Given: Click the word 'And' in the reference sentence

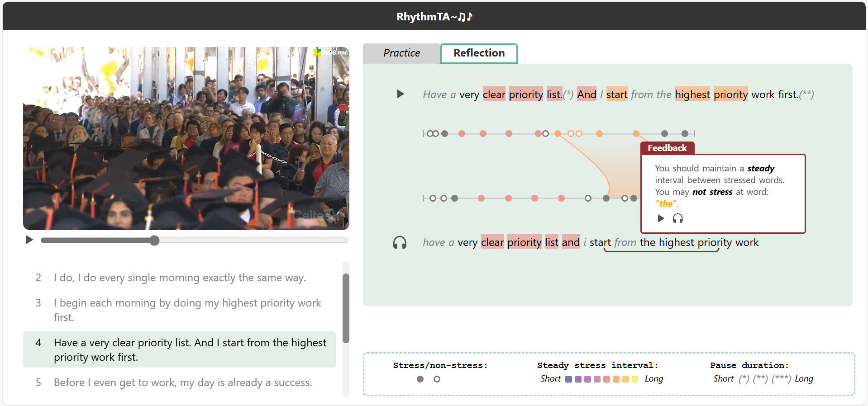Looking at the screenshot, I should (587, 94).
